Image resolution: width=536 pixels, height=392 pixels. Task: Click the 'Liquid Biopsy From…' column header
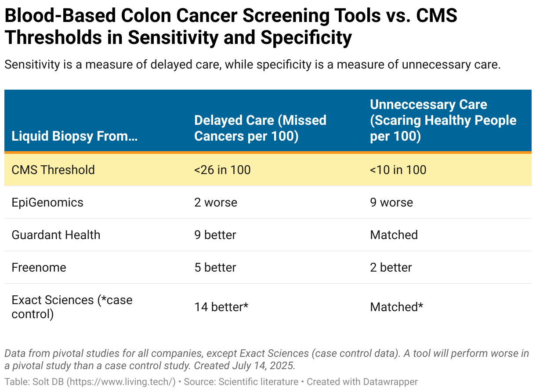pyautogui.click(x=75, y=136)
